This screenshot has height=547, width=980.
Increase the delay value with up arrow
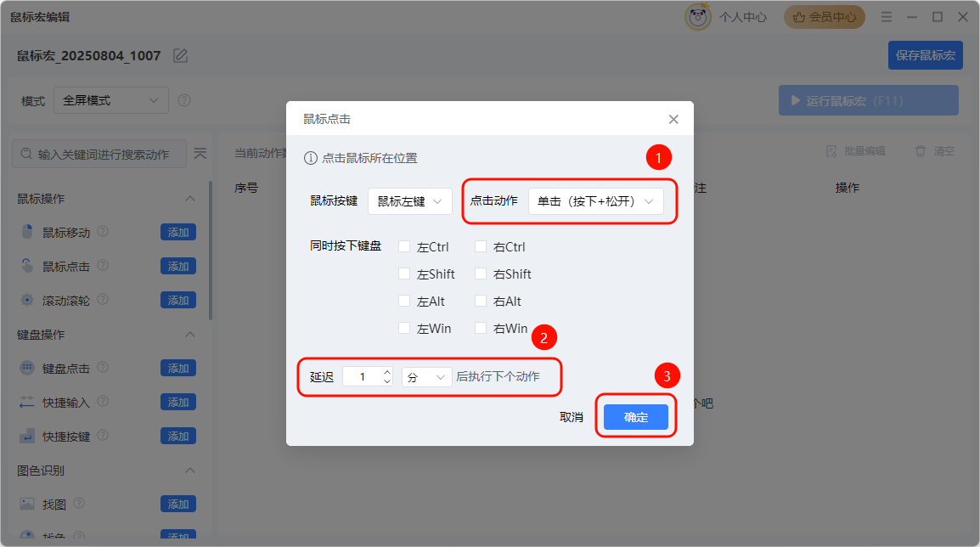point(387,372)
